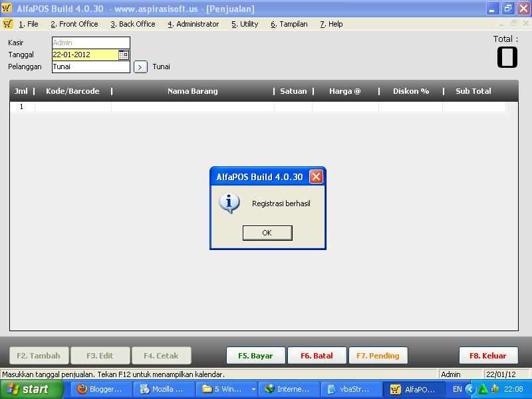Click the arrow button next to Pelanggan
The image size is (532, 399).
coord(140,67)
